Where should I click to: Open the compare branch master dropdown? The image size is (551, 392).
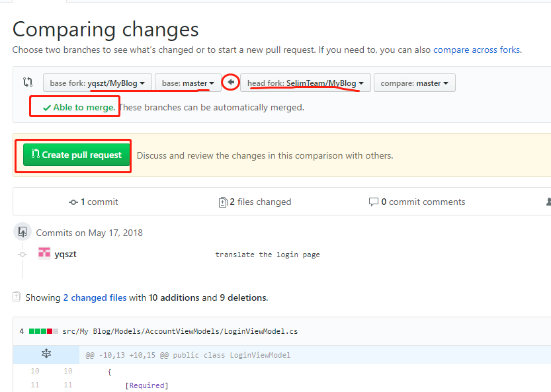coord(414,82)
